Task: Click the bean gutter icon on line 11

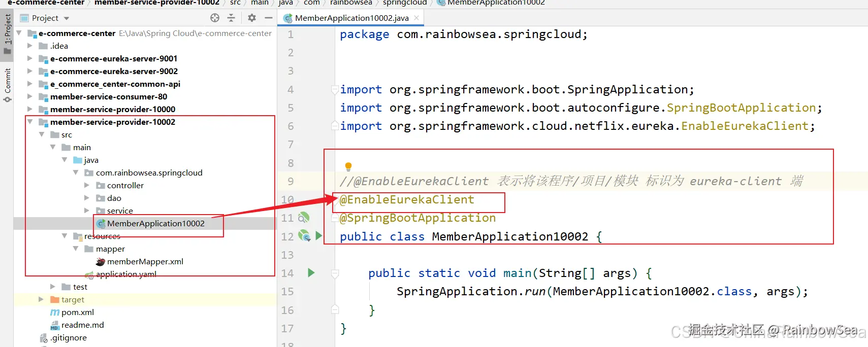Action: click(x=304, y=218)
